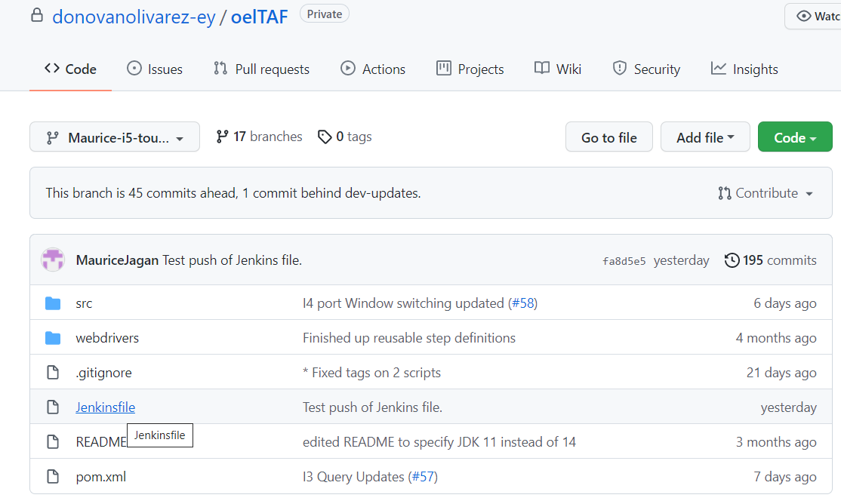Viewport: 841px width, 504px height.
Task: Click the oelTAF repository name link
Action: [260, 17]
